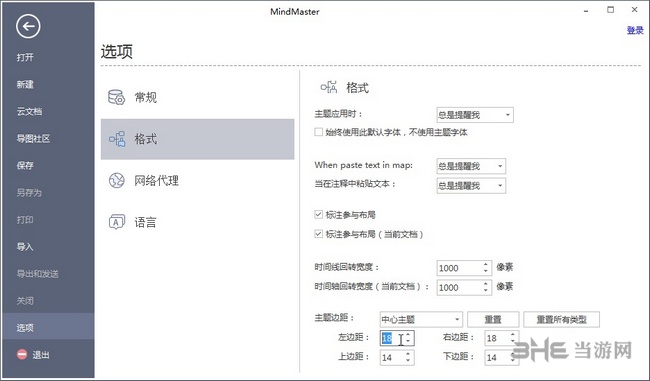Viewport: 650px width, 381px height.
Task: Increase 右边距 with the up arrow
Action: [513, 335]
